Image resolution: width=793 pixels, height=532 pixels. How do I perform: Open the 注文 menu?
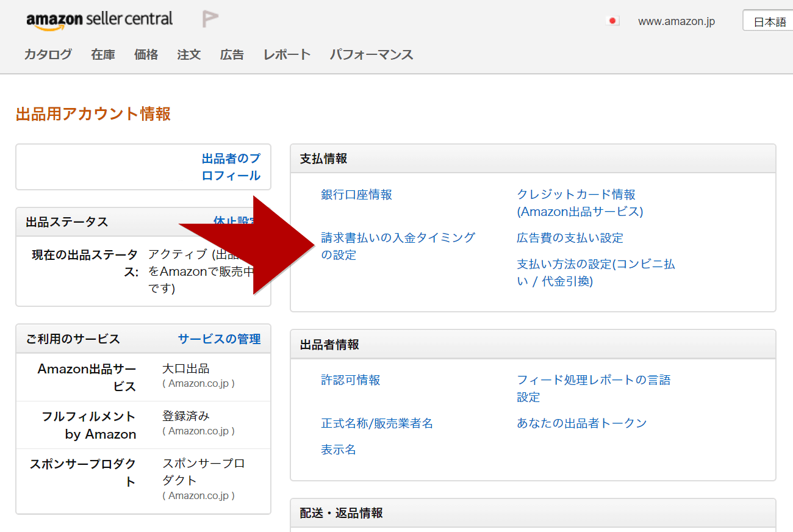[x=189, y=54]
